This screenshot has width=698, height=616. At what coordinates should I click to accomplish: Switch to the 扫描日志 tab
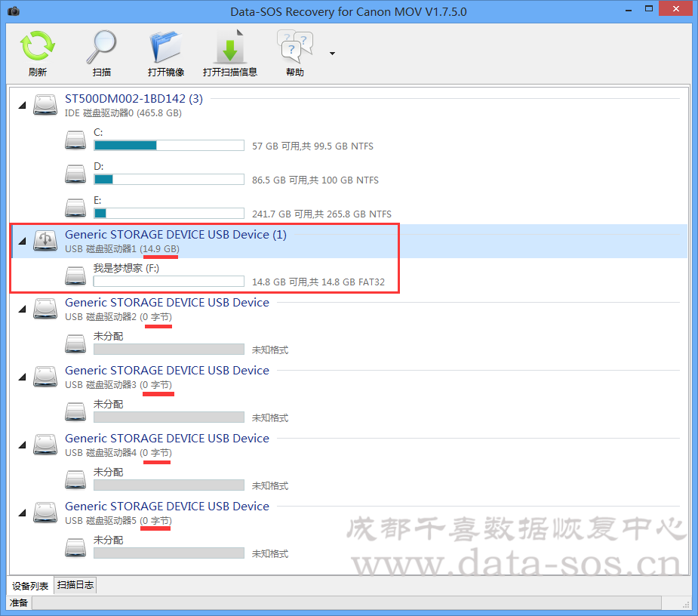(x=75, y=586)
